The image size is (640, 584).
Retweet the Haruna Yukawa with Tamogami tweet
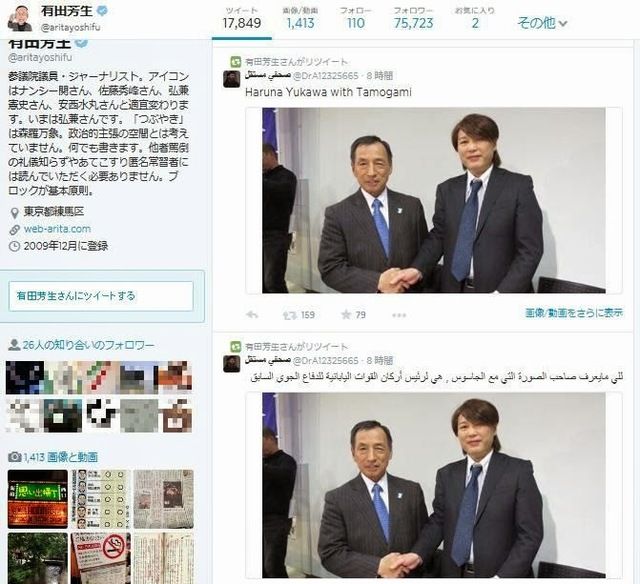pyautogui.click(x=289, y=315)
